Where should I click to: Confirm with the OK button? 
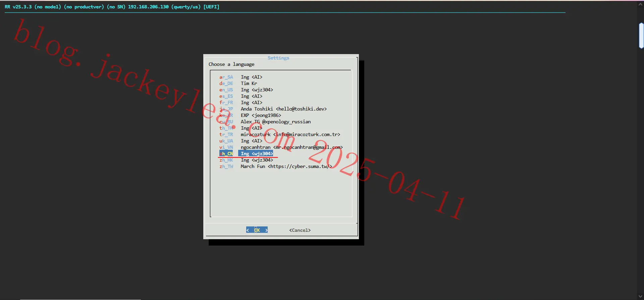click(257, 230)
